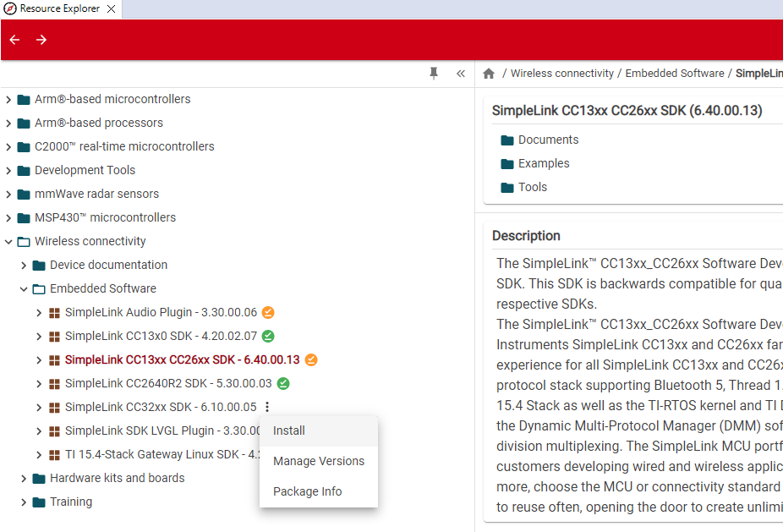Viewport: 783px width, 532px height.
Task: Click the home icon in breadcrumb bar
Action: (x=489, y=74)
